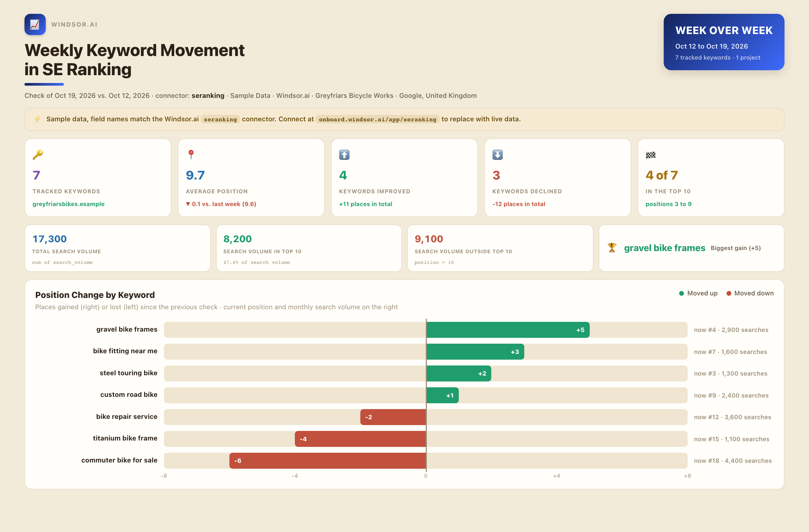Click the 'Biggest gain (+5)' label

pos(736,248)
